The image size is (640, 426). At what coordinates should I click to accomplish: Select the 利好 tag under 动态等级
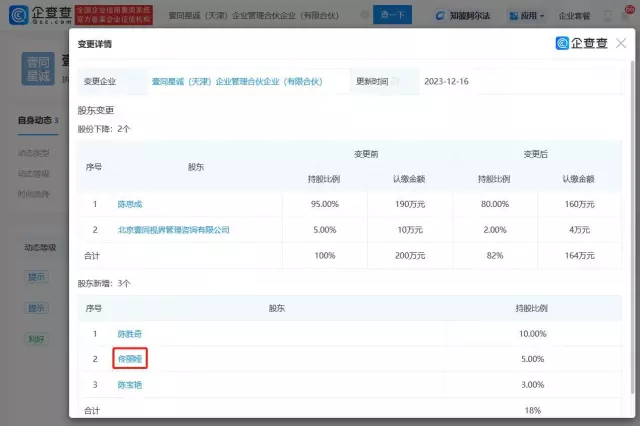(37, 339)
